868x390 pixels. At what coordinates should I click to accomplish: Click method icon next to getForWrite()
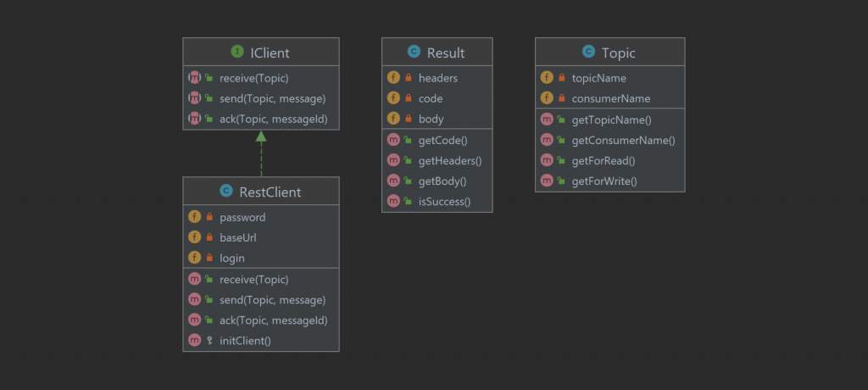pyautogui.click(x=547, y=181)
